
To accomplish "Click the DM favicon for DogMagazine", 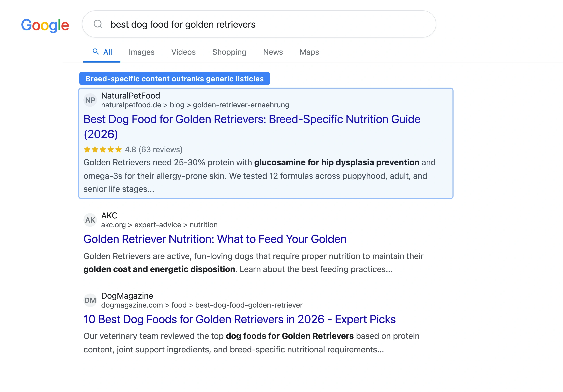I will tap(90, 300).
